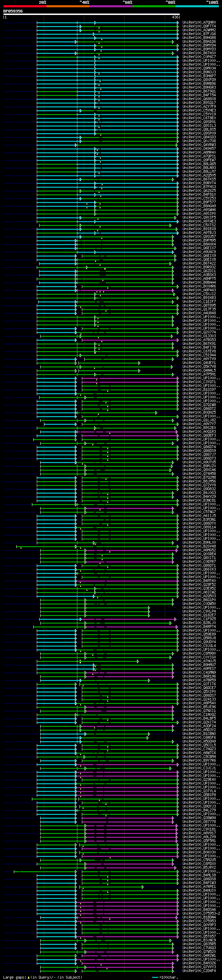Select hit UniRef100_C6T8E0
The height and width of the screenshot is (980, 222).
pyautogui.click(x=199, y=118)
